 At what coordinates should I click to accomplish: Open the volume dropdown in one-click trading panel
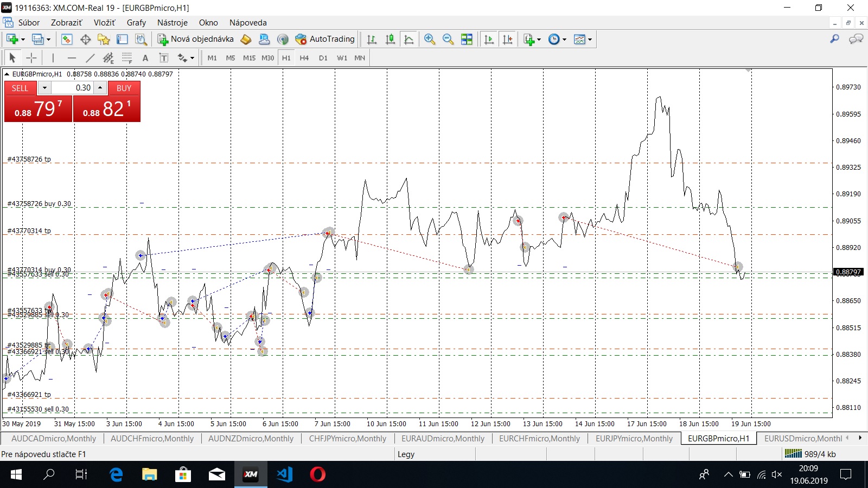(x=44, y=88)
